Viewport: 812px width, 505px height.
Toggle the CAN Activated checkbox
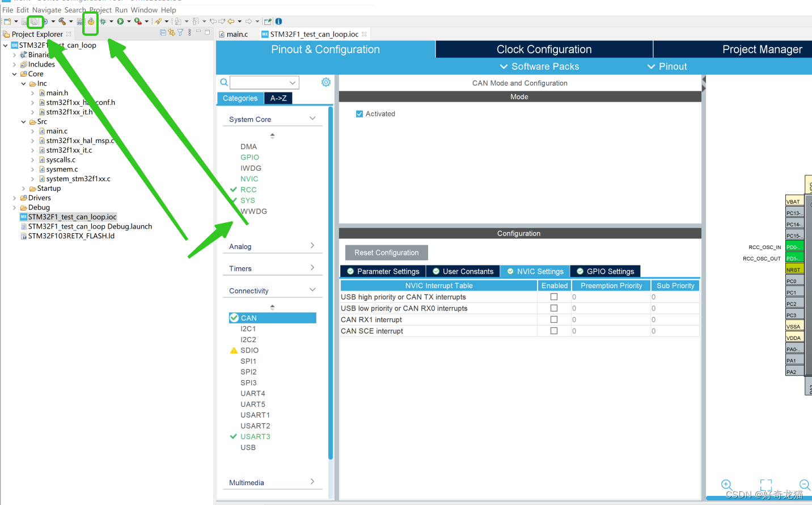point(360,114)
